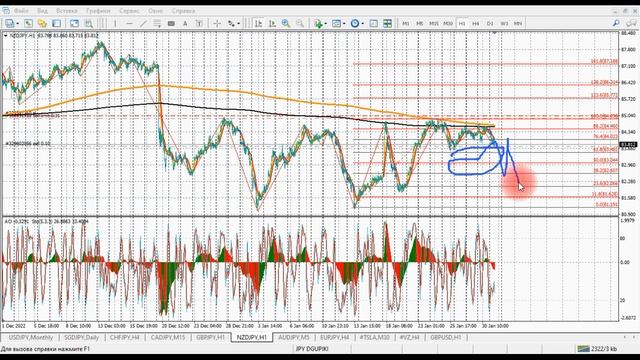Switch chart to M30 timeframe
This screenshot has height=360, width=640.
click(x=448, y=24)
